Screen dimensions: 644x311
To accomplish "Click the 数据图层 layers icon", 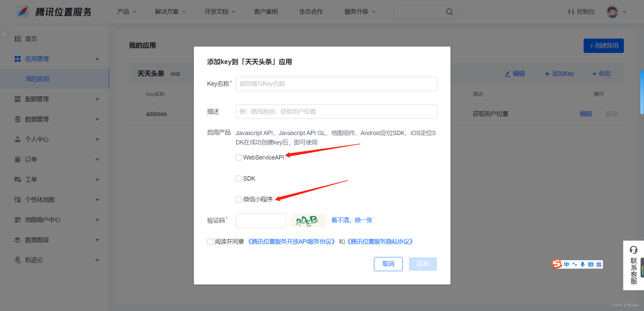I will (18, 240).
